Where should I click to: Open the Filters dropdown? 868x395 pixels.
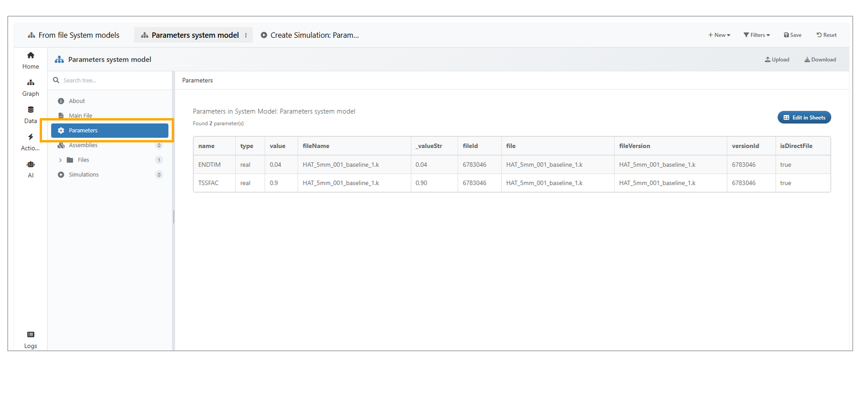(x=756, y=35)
